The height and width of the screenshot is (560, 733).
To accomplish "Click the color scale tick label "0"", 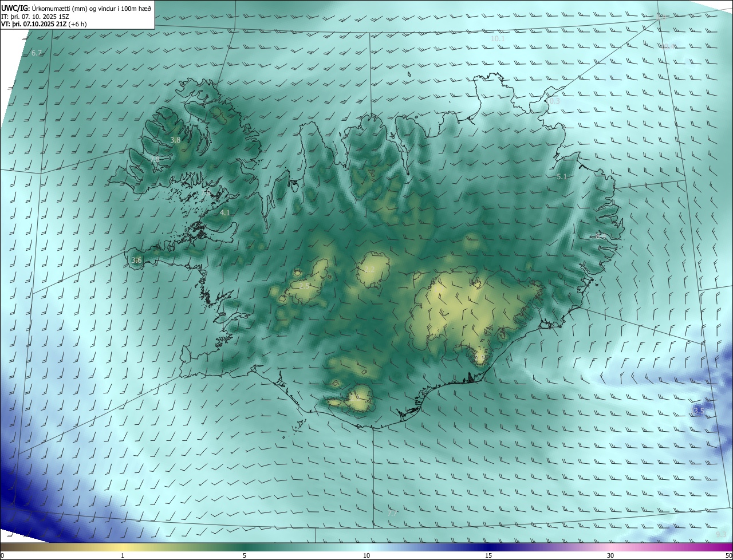I will [2, 555].
